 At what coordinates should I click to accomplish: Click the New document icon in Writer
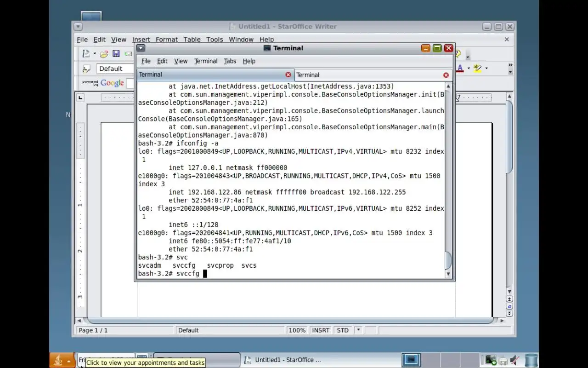point(85,54)
